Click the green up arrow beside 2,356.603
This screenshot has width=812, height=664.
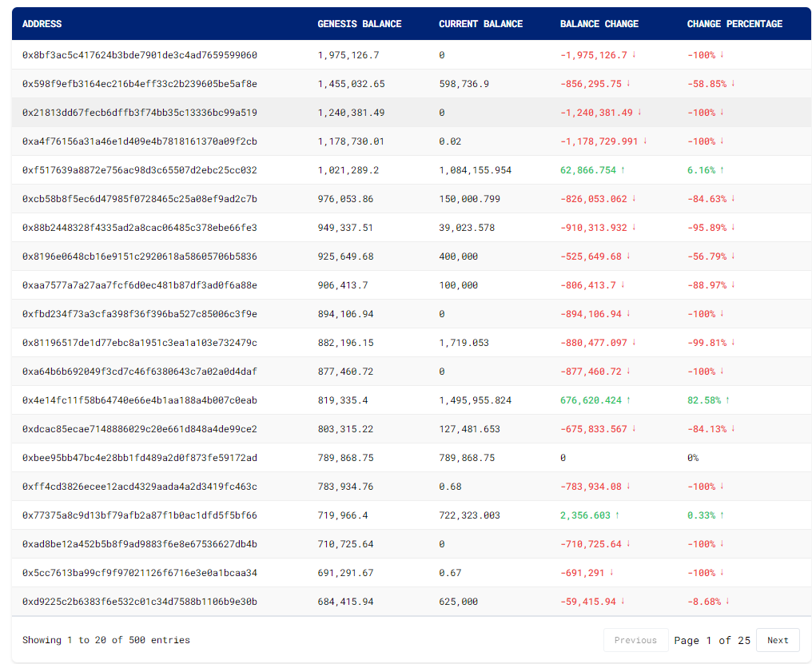(617, 515)
